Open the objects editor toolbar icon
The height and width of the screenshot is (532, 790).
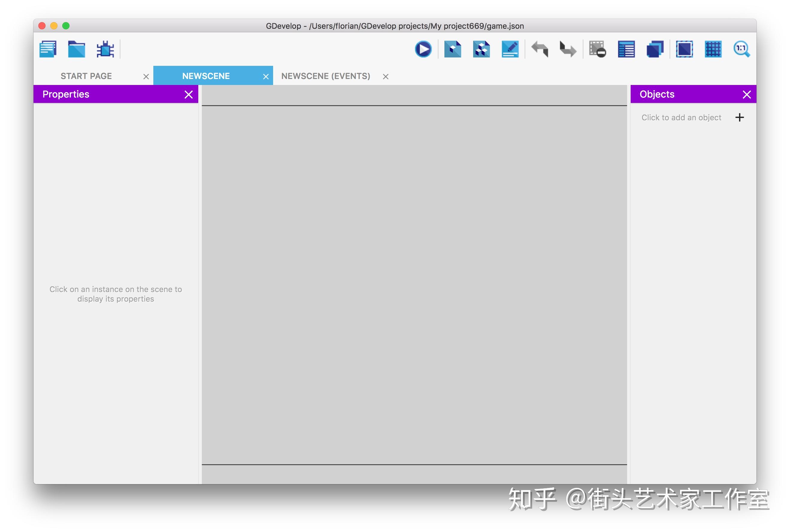pos(452,49)
